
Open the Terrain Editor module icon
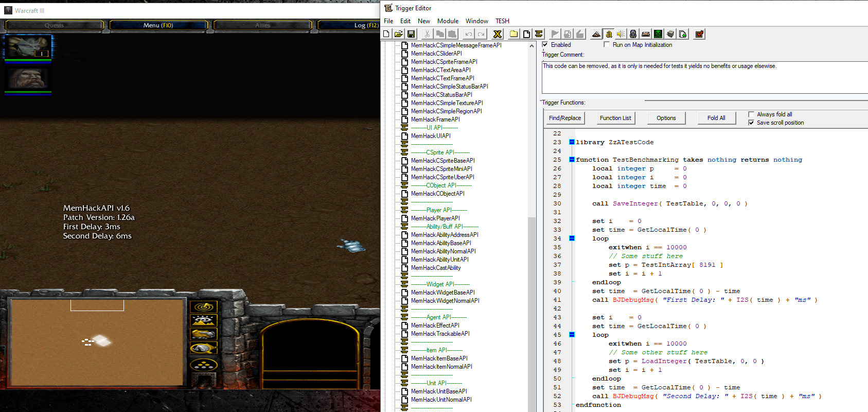596,34
